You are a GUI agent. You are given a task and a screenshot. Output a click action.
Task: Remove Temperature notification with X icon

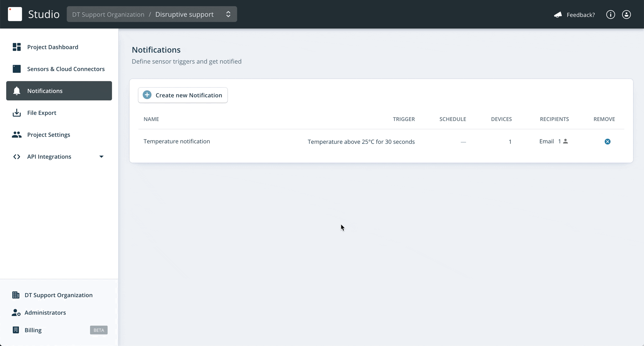[x=608, y=141]
